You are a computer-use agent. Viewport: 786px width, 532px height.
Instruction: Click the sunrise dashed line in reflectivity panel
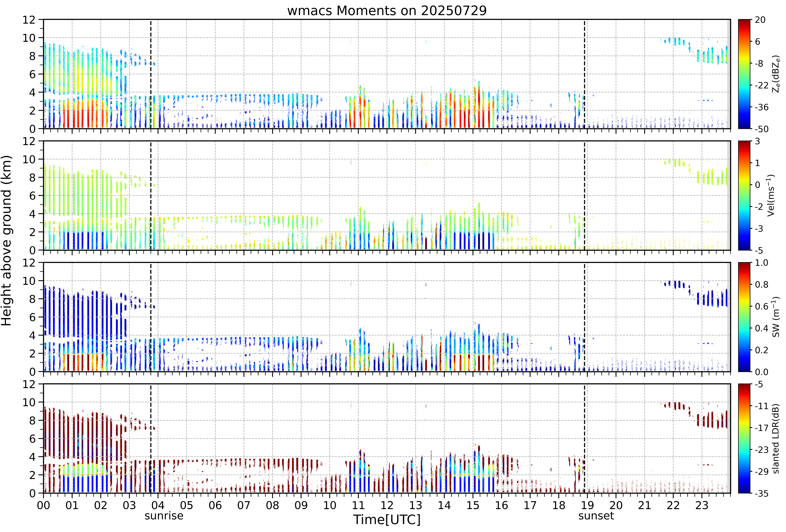[151, 74]
